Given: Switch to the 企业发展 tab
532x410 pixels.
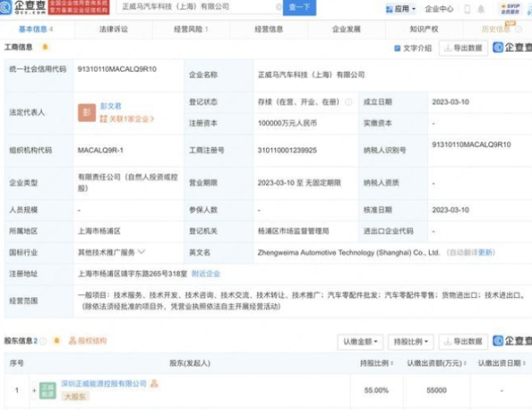Looking at the screenshot, I should pos(346,29).
